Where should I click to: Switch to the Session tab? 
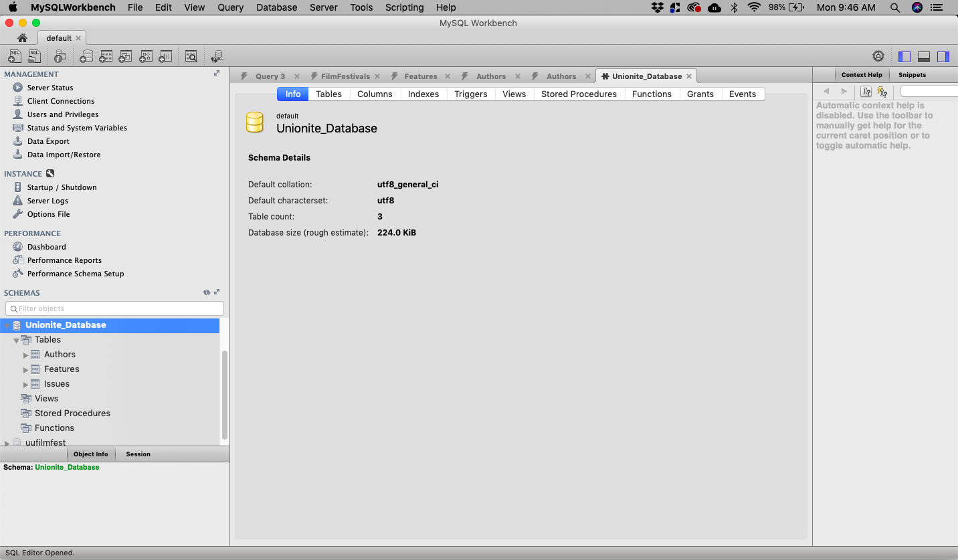tap(138, 454)
